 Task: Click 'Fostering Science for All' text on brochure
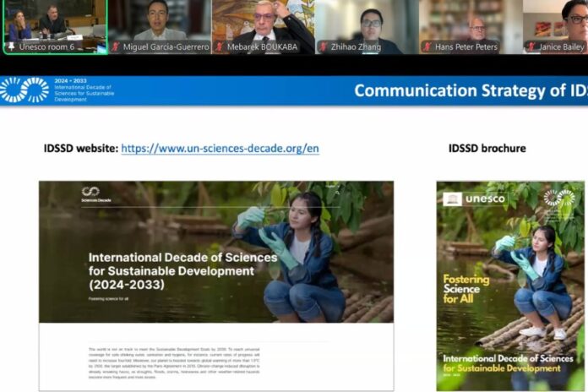pyautogui.click(x=466, y=289)
